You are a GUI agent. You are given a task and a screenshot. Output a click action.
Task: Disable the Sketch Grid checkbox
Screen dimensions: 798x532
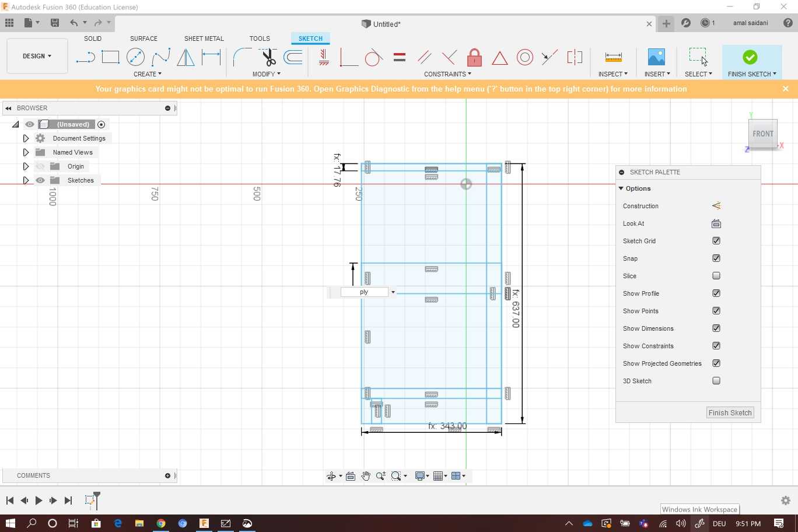pos(716,241)
